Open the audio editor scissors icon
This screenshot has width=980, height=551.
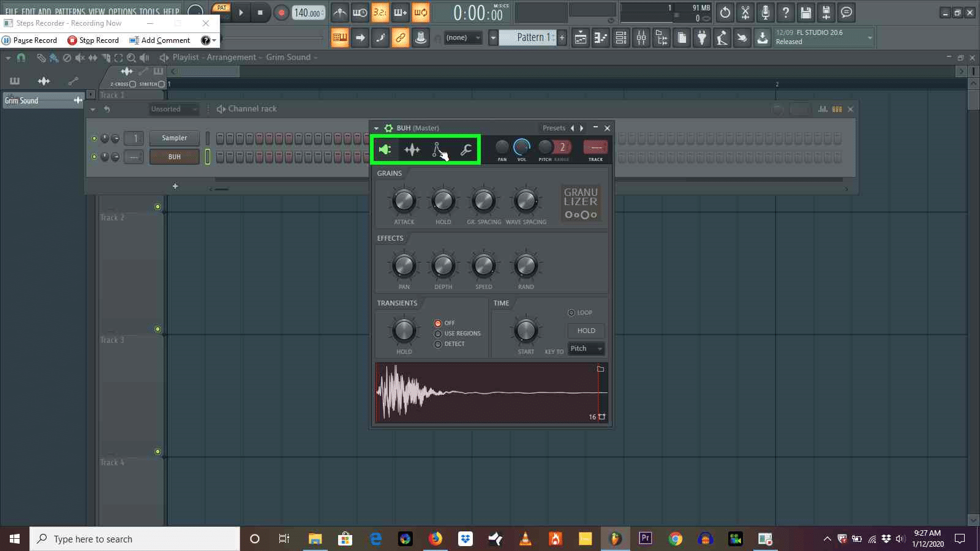[745, 12]
